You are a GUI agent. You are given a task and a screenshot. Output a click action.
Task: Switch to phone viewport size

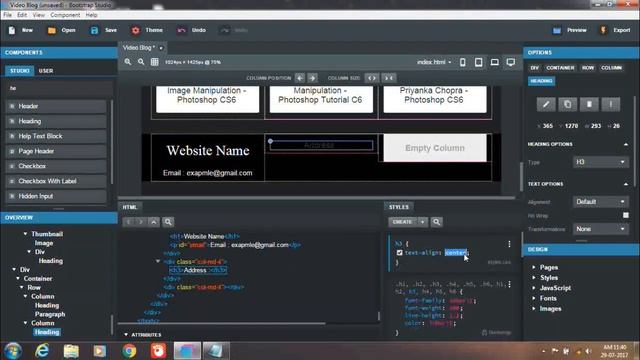pyautogui.click(x=462, y=62)
